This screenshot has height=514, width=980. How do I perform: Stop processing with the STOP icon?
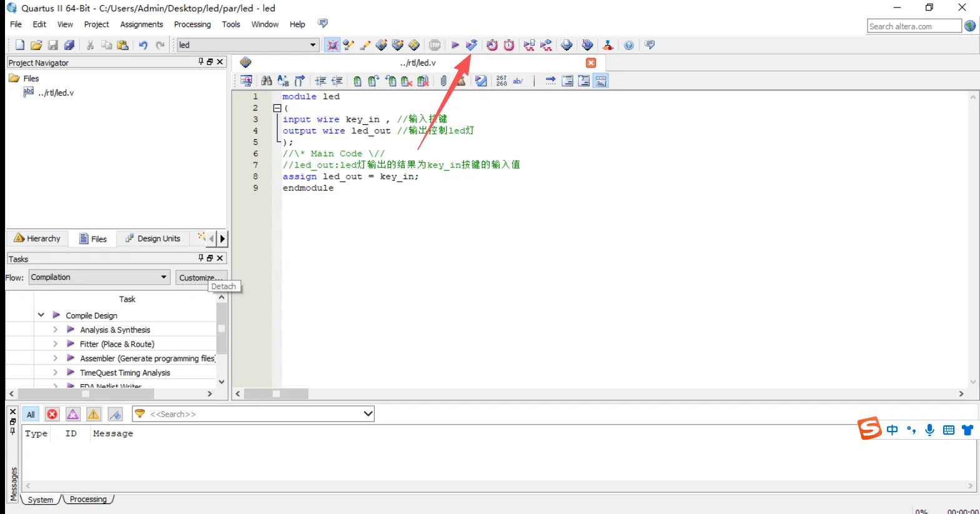point(435,45)
